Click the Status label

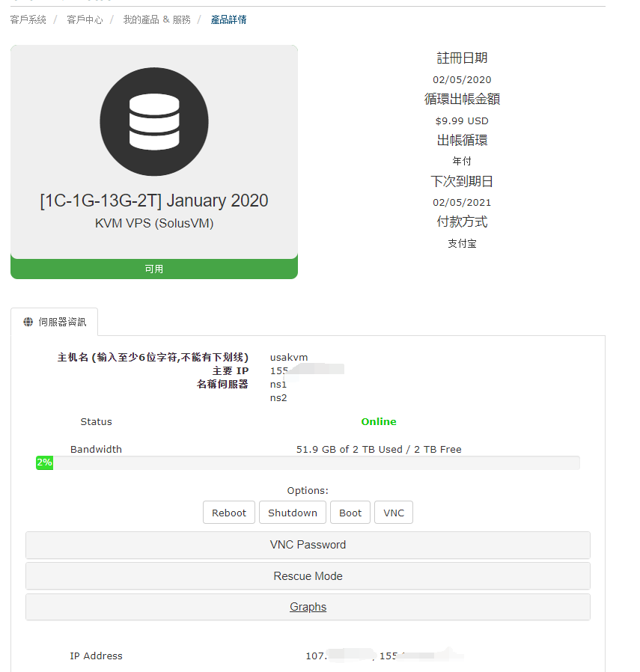pos(96,422)
